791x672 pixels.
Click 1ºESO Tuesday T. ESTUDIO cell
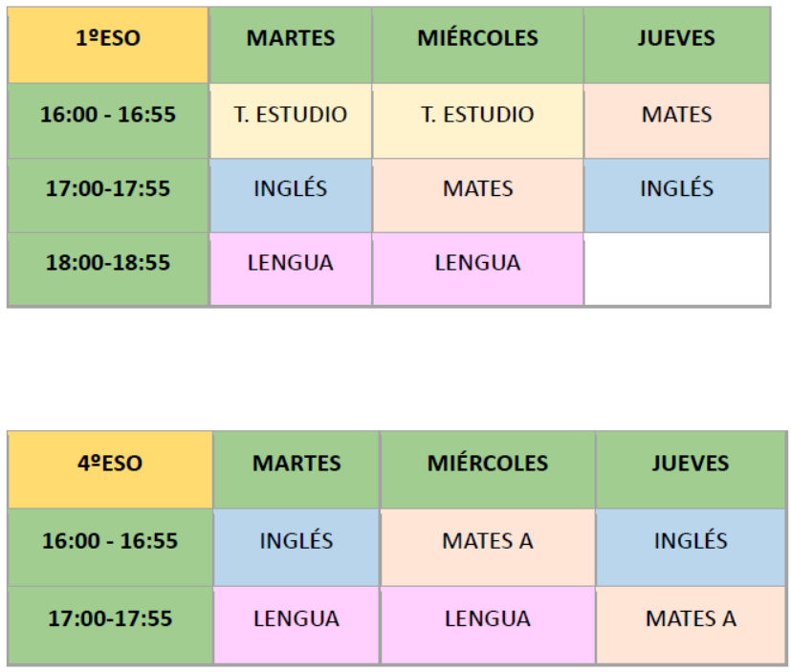click(x=291, y=115)
